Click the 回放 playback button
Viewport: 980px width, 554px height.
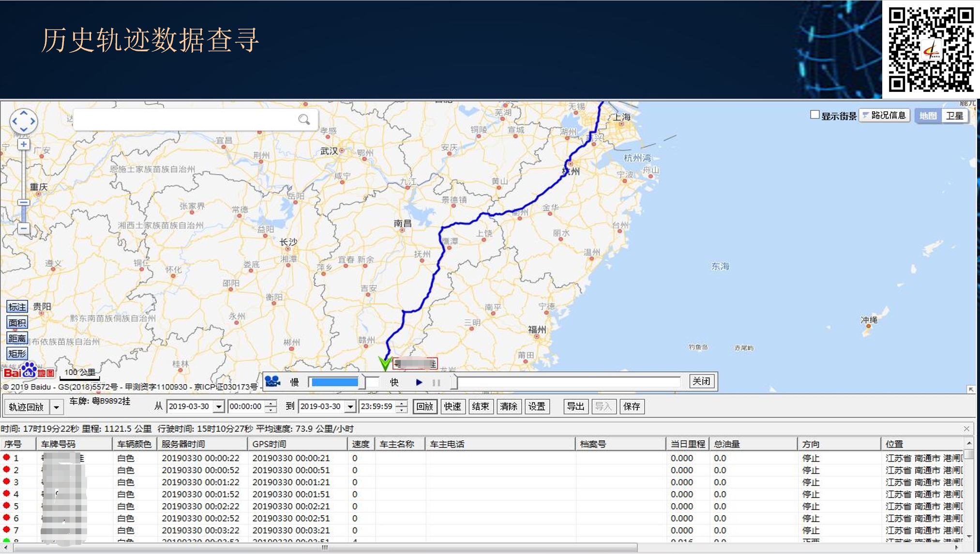pyautogui.click(x=424, y=406)
